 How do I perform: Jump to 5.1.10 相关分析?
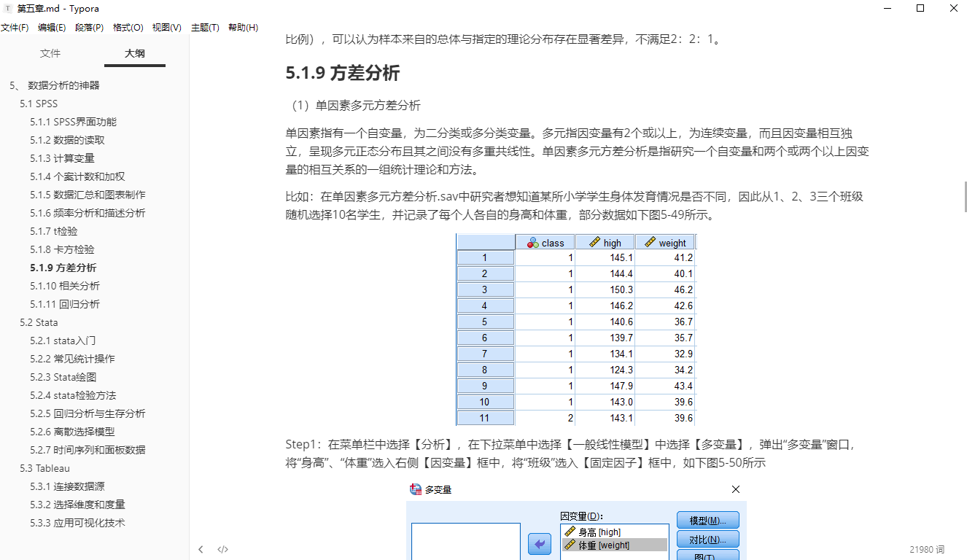pyautogui.click(x=66, y=286)
